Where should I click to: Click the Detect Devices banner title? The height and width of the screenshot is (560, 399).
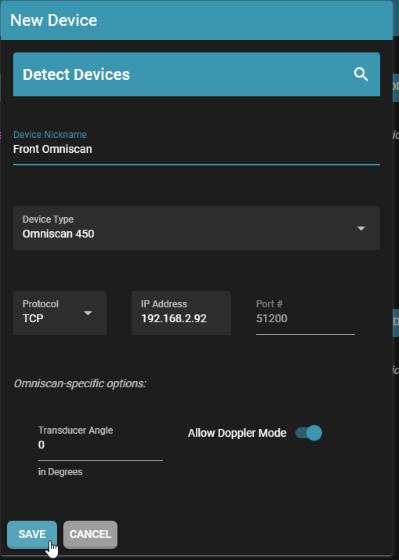76,74
